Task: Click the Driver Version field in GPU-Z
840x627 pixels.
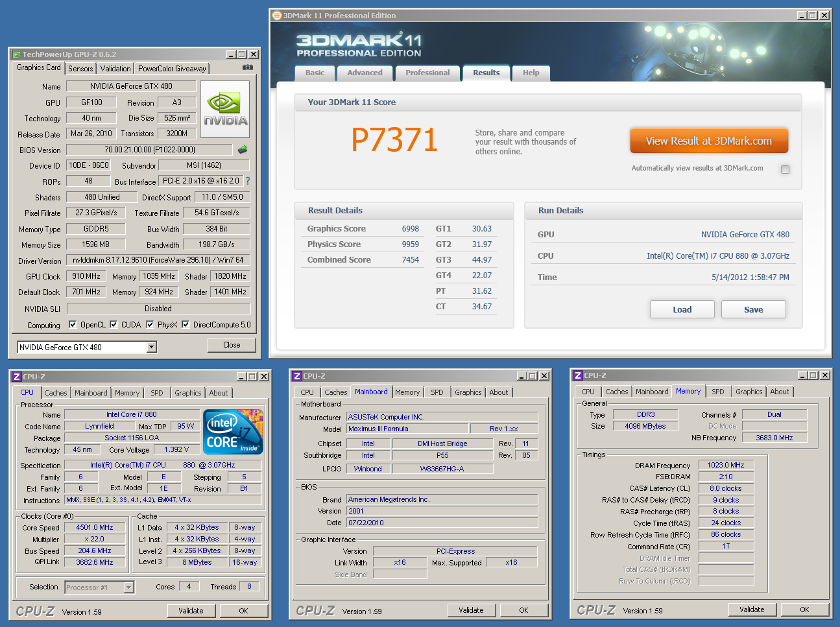Action: 158,260
